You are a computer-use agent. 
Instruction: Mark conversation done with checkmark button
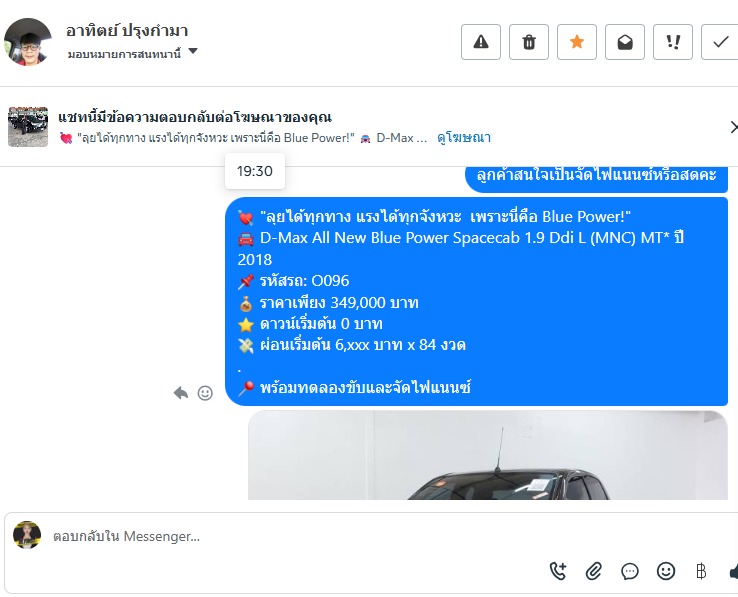(720, 42)
